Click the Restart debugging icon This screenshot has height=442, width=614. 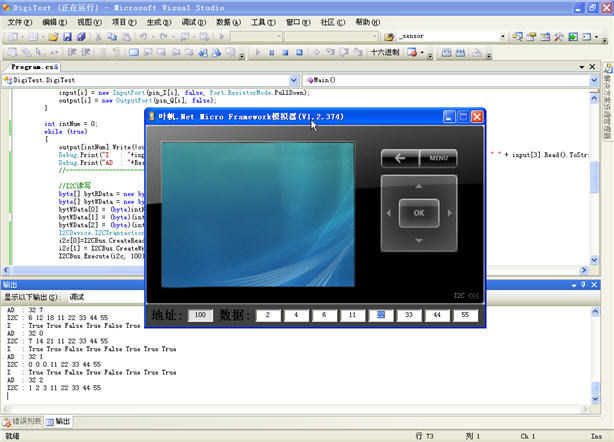pos(299,52)
